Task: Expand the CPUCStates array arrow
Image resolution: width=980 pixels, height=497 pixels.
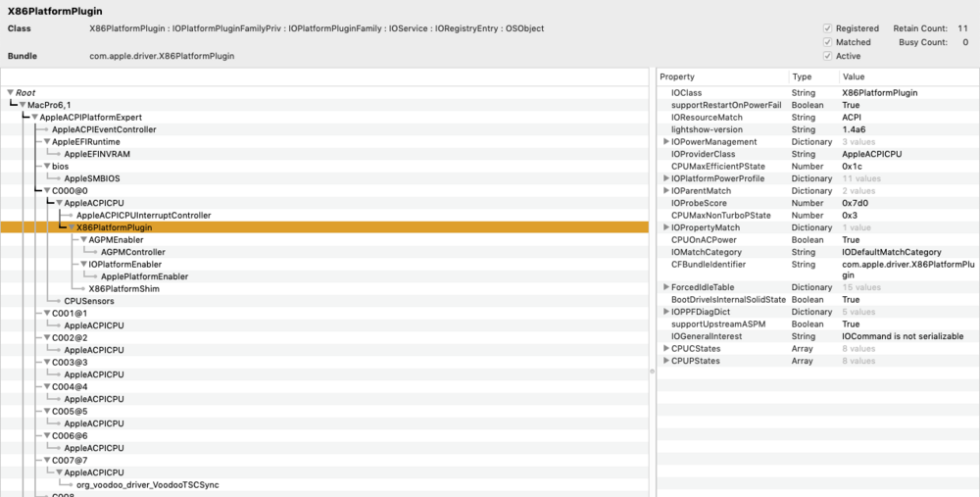Action: tap(666, 348)
